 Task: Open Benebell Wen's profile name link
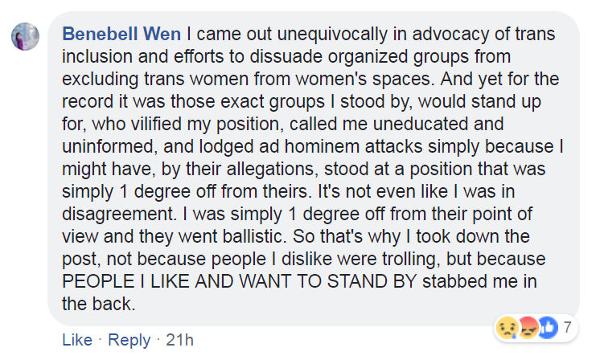(x=123, y=35)
